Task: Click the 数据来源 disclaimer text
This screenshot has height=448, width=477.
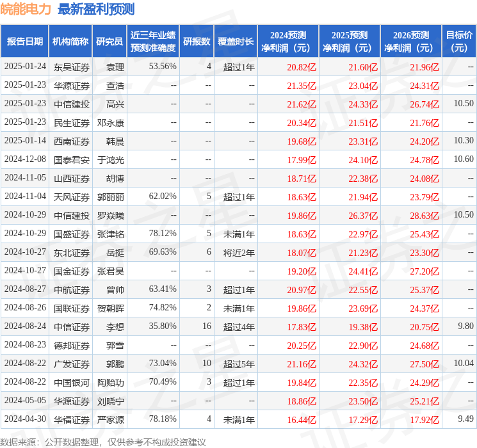Action: (103, 442)
